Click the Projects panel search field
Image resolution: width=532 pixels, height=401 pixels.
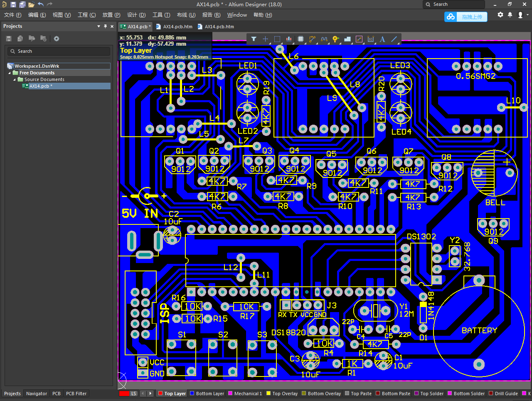tap(59, 51)
